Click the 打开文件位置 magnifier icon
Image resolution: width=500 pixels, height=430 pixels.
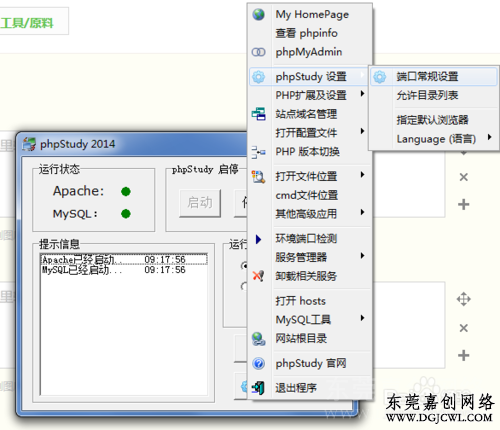[258, 177]
